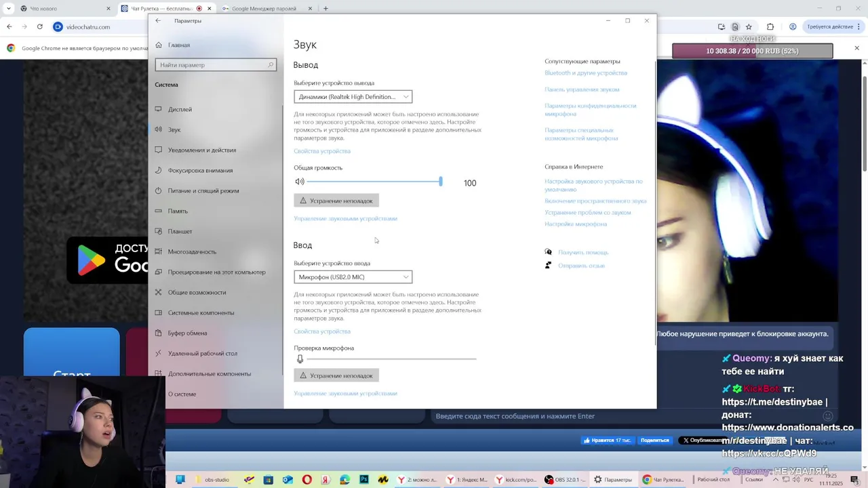Open Microsoft Edge from taskbar
The width and height of the screenshot is (868, 488).
click(345, 480)
